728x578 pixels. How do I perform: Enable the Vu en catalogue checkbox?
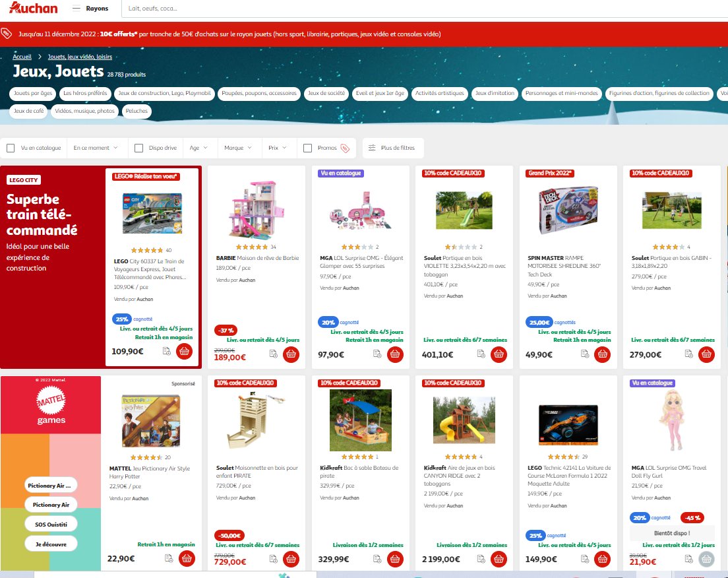11,148
